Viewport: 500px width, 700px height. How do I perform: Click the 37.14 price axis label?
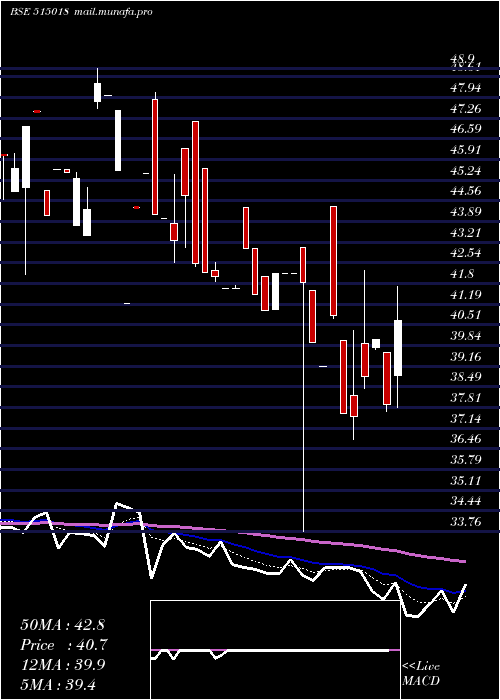(x=466, y=419)
